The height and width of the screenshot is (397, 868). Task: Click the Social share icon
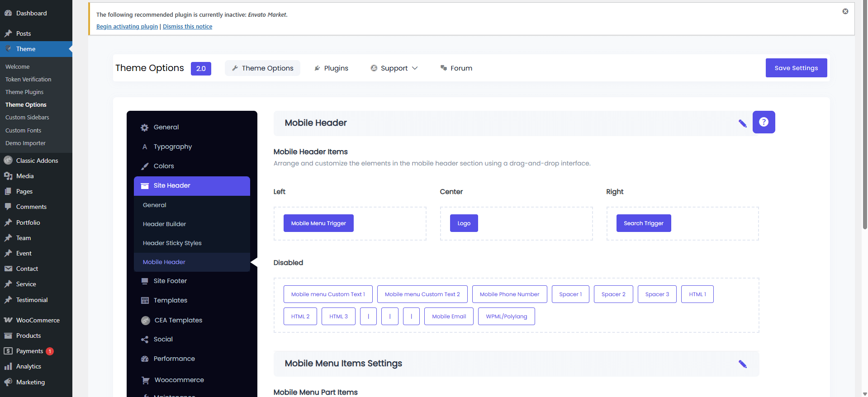tap(145, 340)
